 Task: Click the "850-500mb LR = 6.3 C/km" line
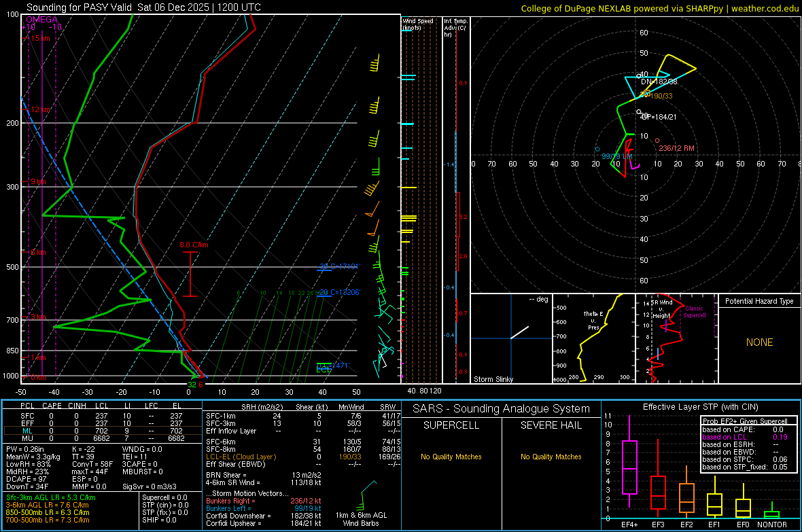point(48,512)
